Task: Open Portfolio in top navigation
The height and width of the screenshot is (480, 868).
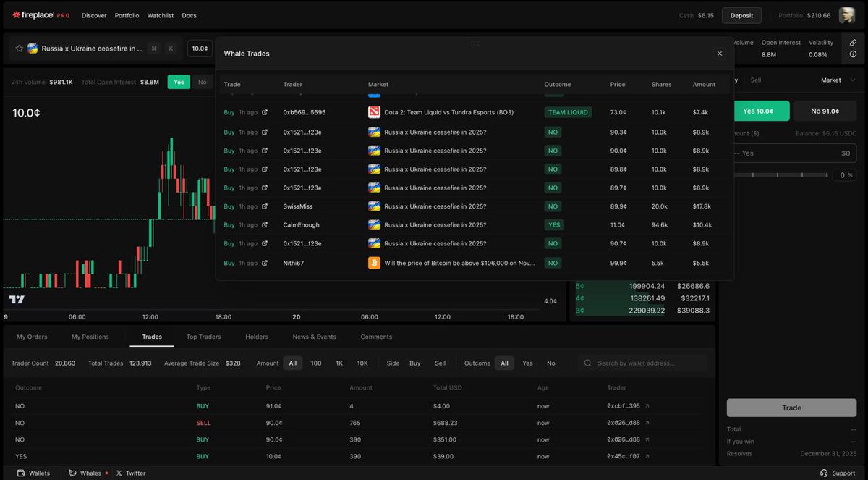Action: tap(127, 15)
